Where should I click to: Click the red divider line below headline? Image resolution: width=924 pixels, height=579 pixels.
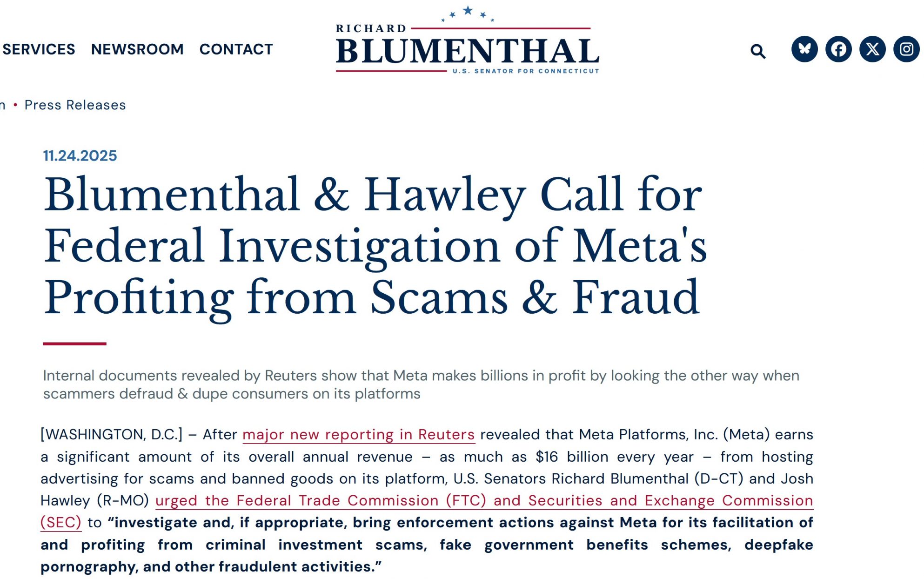coord(74,344)
